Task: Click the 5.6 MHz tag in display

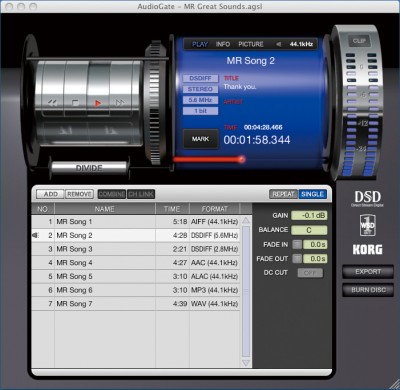Action: [x=200, y=100]
